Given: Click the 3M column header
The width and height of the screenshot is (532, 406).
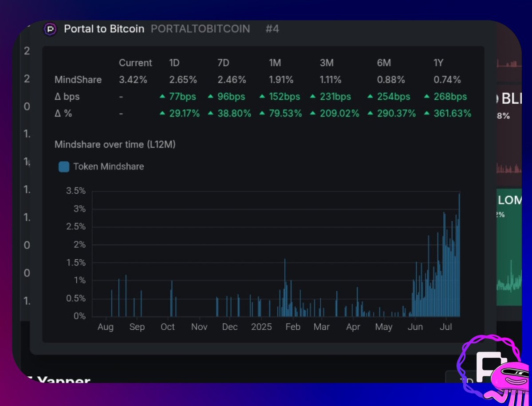Looking at the screenshot, I should (x=327, y=63).
